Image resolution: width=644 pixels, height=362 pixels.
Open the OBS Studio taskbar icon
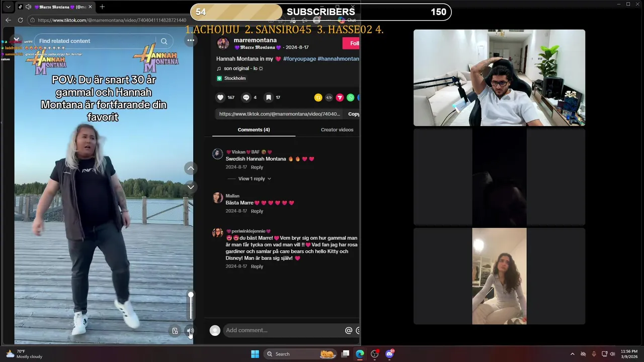click(374, 354)
